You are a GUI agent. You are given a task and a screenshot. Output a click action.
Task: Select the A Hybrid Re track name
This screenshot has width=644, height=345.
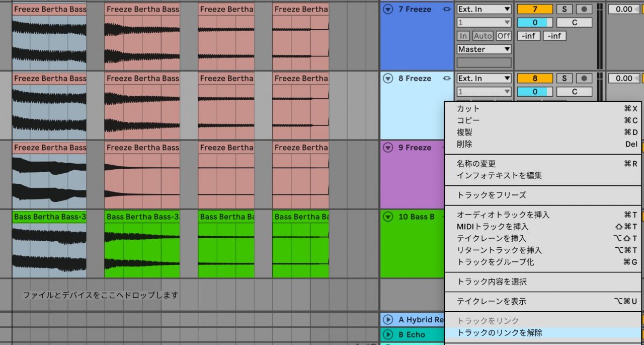pyautogui.click(x=421, y=320)
